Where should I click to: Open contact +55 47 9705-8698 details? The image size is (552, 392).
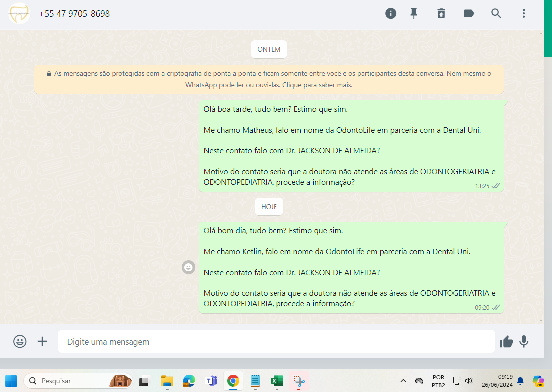74,14
